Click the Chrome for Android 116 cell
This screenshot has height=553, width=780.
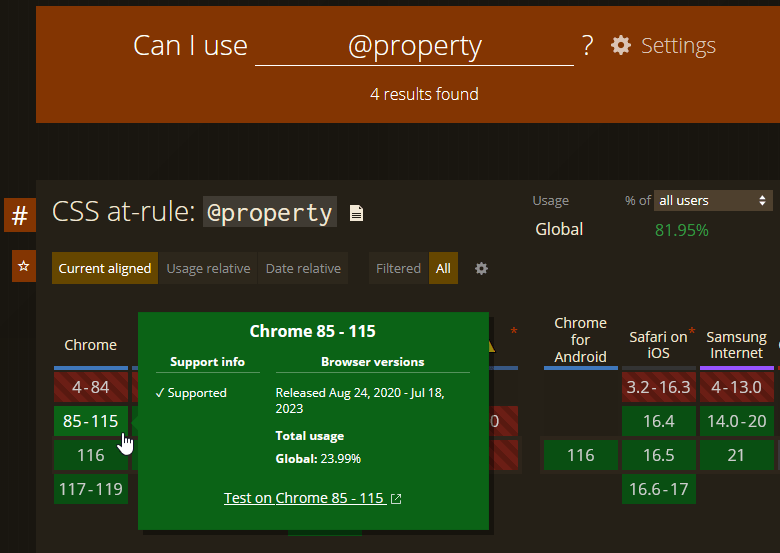[x=580, y=455]
